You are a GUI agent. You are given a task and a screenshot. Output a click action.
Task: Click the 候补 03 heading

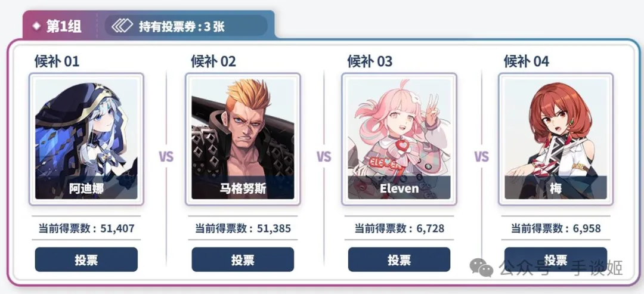click(x=370, y=61)
